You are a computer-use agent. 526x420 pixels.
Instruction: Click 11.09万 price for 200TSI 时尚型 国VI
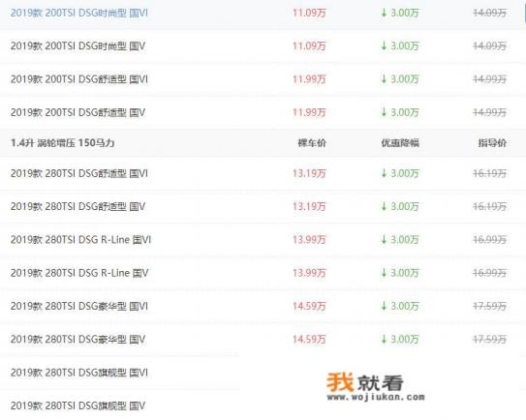309,14
